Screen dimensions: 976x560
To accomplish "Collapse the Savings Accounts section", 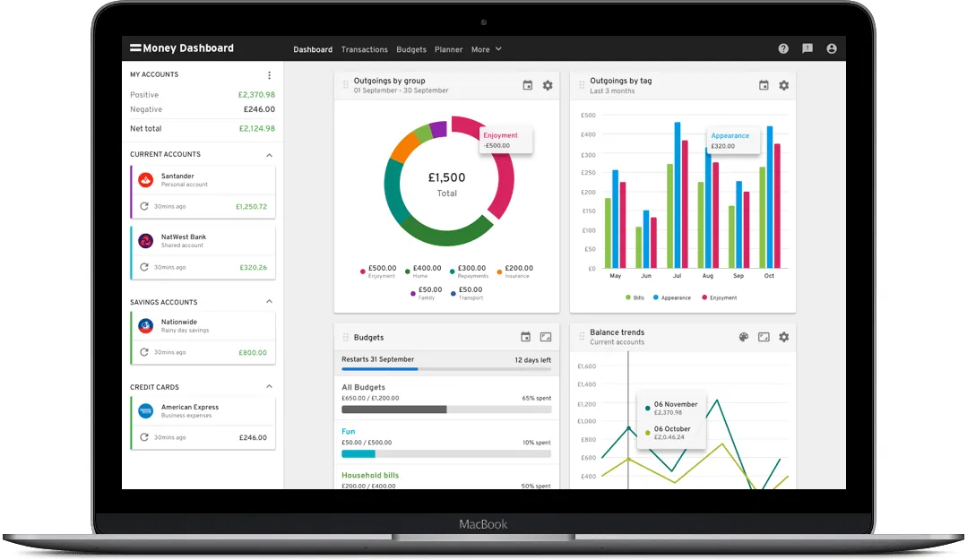I will click(269, 303).
